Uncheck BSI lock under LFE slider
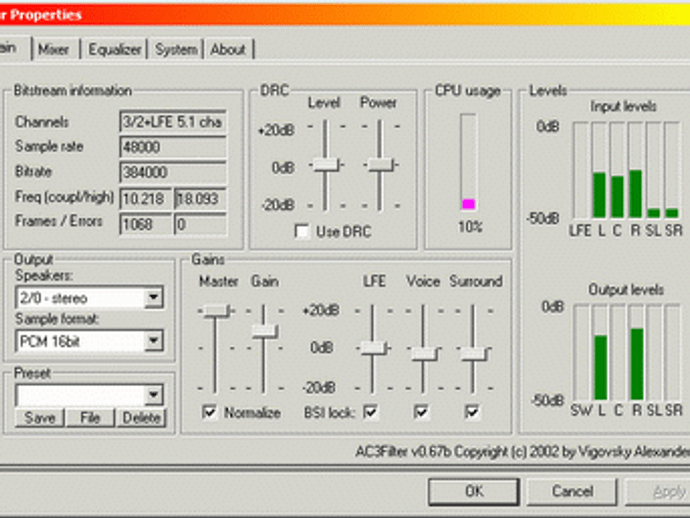The height and width of the screenshot is (518, 690). tap(371, 412)
